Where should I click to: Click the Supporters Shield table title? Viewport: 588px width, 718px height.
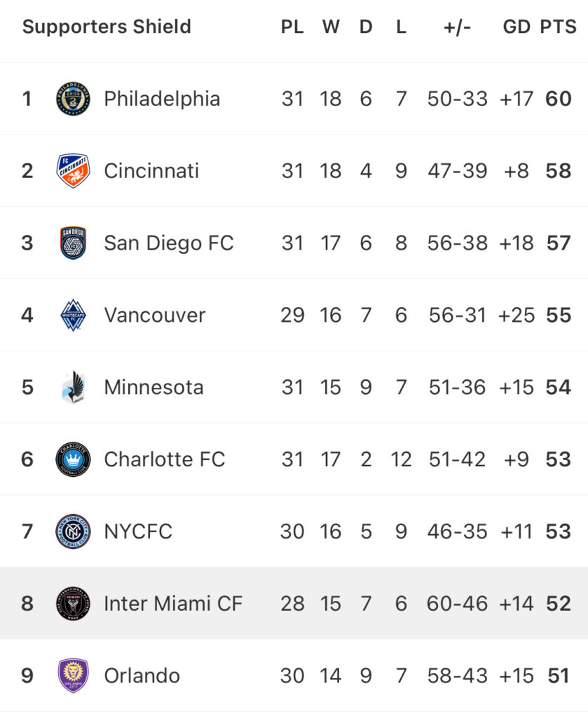pyautogui.click(x=107, y=27)
